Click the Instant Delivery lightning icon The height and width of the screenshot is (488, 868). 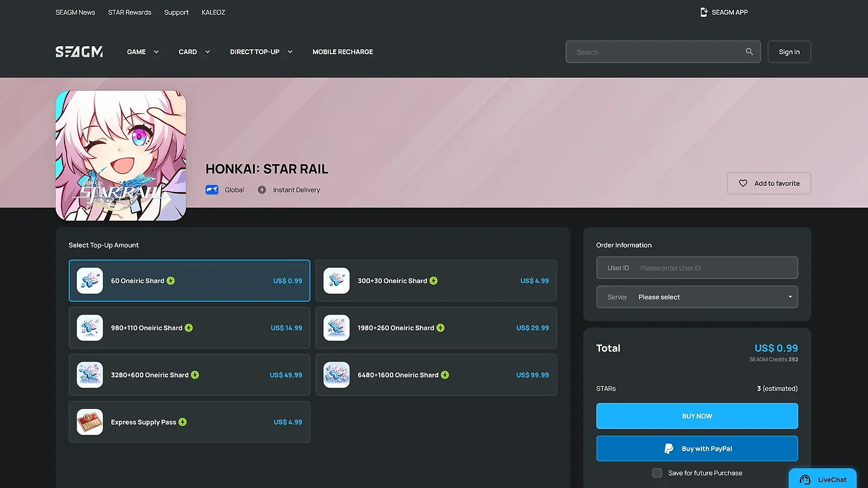click(262, 190)
